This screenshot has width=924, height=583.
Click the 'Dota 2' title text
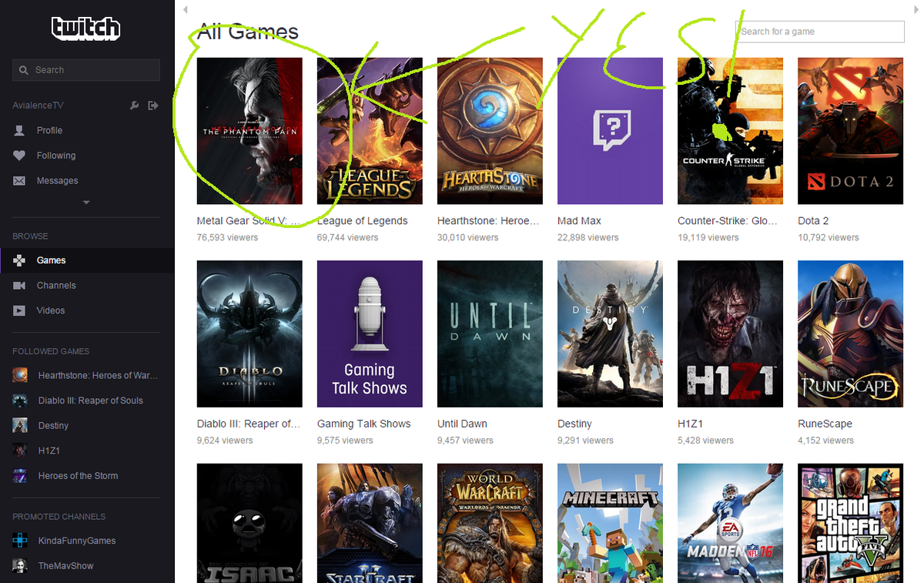(x=813, y=221)
